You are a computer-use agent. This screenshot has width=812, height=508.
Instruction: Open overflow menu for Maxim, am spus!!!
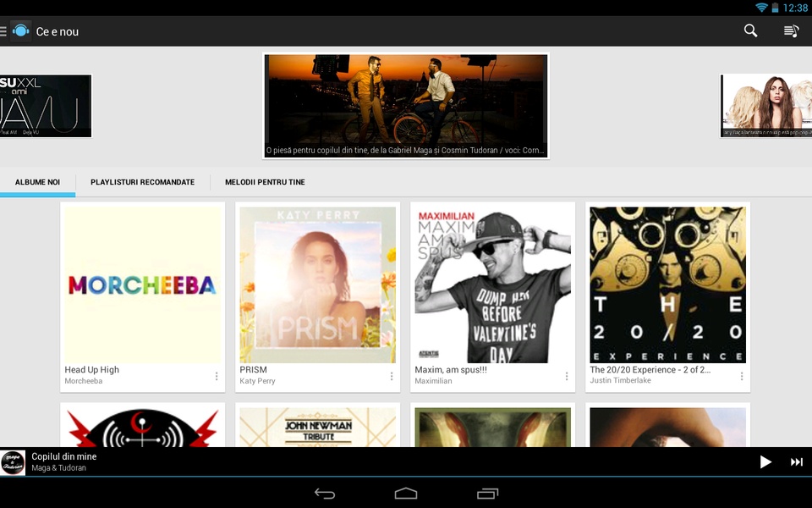567,376
